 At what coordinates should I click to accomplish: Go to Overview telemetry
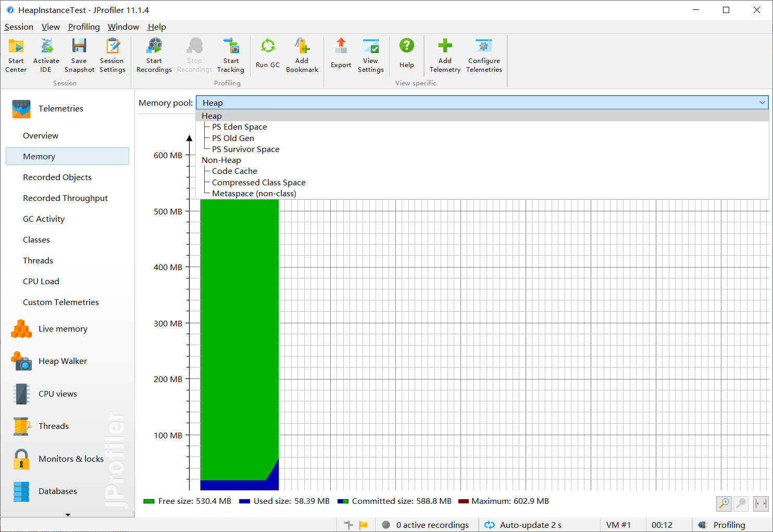click(x=67, y=135)
